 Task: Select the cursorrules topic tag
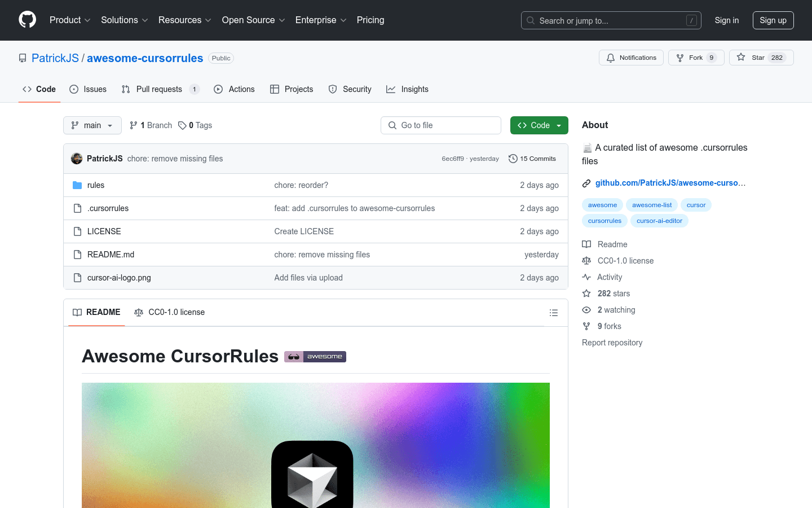(604, 221)
